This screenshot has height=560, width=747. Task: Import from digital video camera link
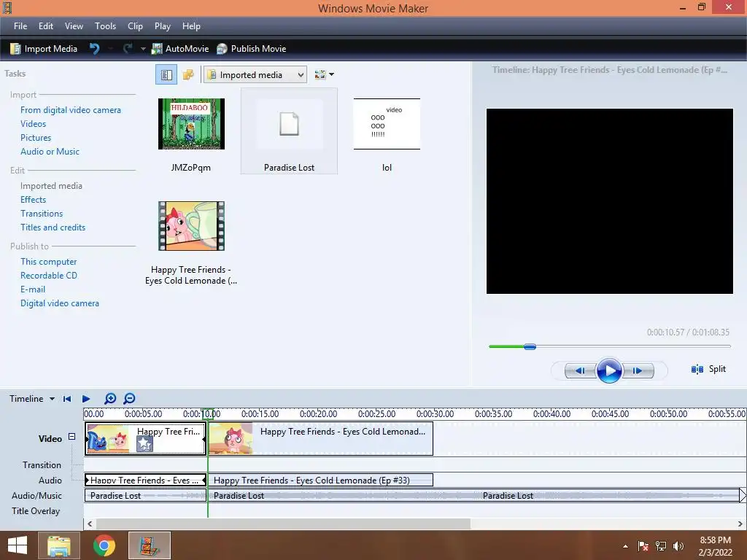tap(71, 110)
